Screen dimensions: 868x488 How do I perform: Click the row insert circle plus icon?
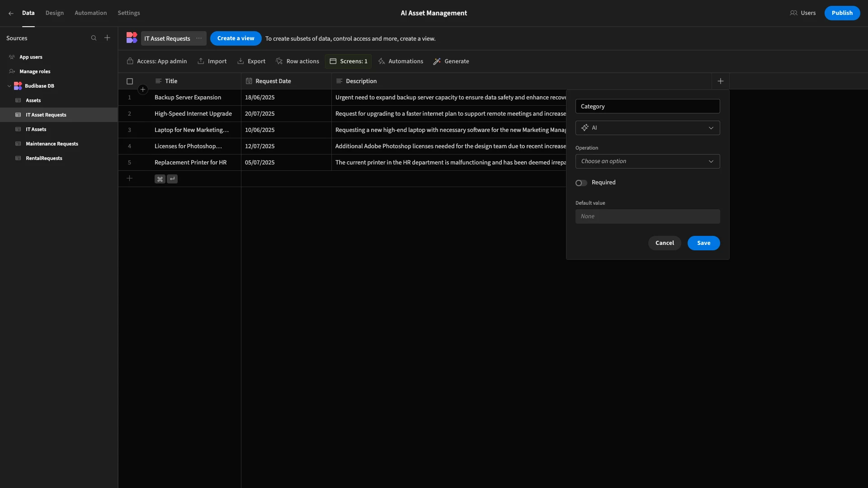[143, 89]
